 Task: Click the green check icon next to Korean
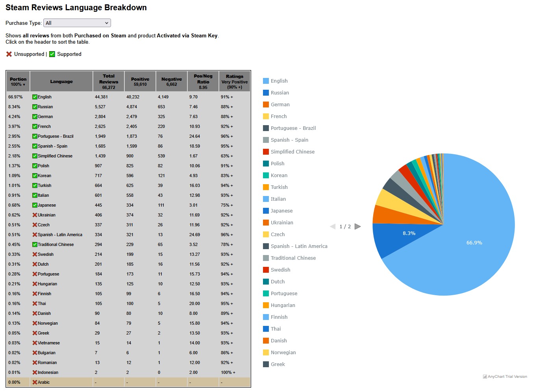[x=35, y=176]
